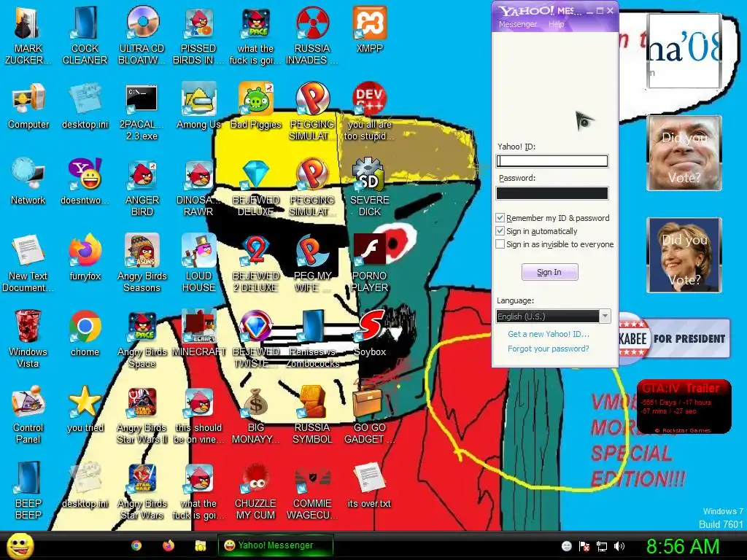Open the BIG MONAYY money bag icon
This screenshot has width=747, height=560.
(256, 402)
